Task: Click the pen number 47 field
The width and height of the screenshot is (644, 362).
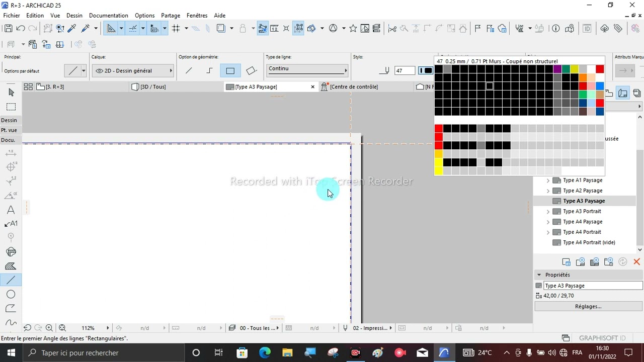Action: 405,71
